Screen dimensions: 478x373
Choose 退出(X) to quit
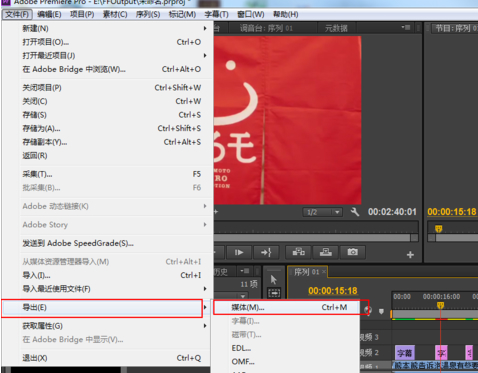[x=108, y=358]
